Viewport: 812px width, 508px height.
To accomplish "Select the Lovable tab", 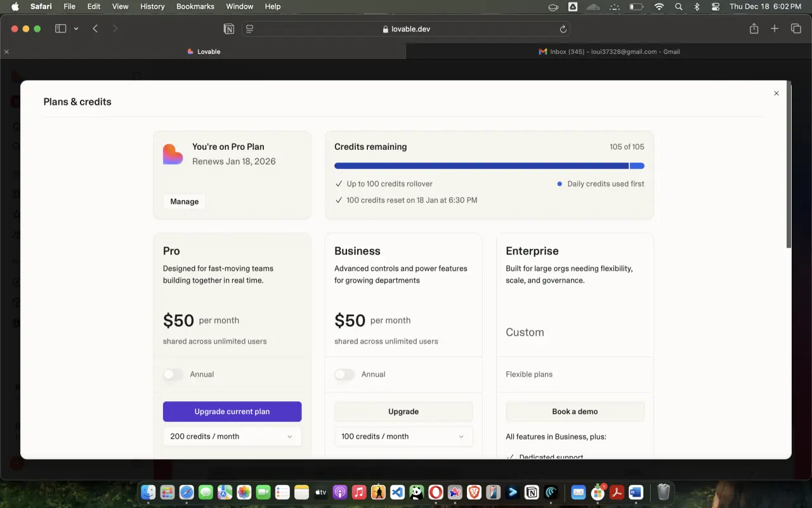I will click(203, 51).
